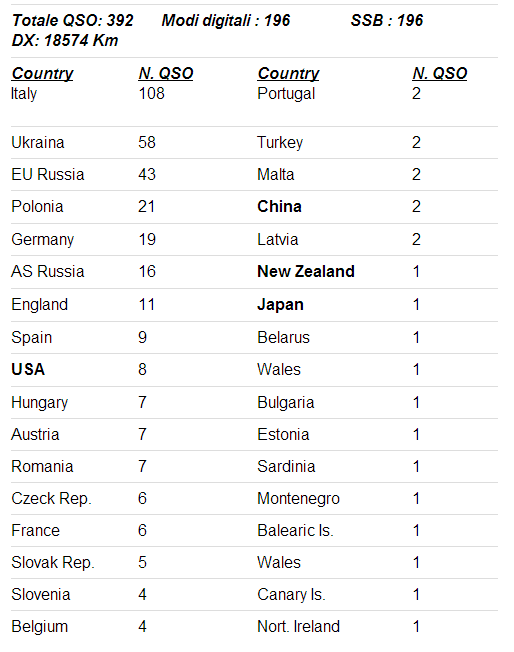Click the AS Russia entry
Viewport: 514px width, 652px height.
[x=48, y=272]
